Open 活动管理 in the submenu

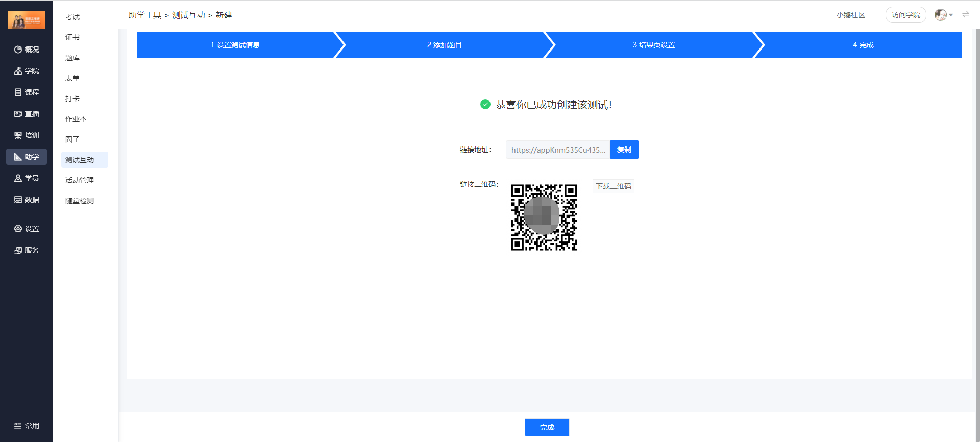(80, 180)
